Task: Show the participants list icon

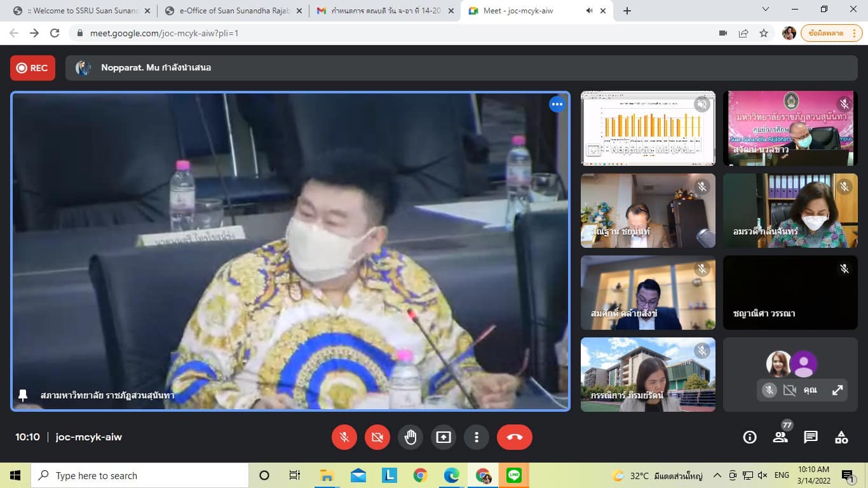Action: pyautogui.click(x=780, y=437)
